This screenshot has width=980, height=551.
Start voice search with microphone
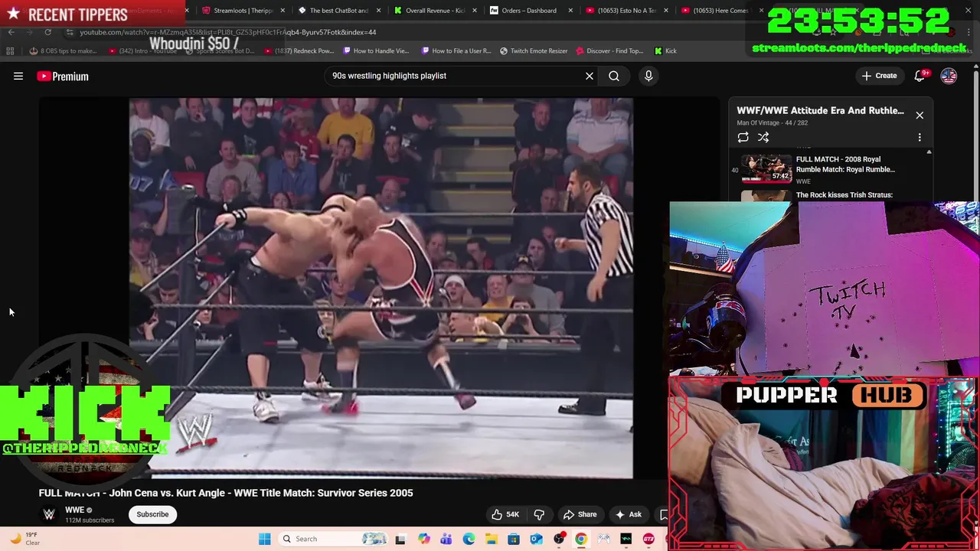tap(648, 76)
